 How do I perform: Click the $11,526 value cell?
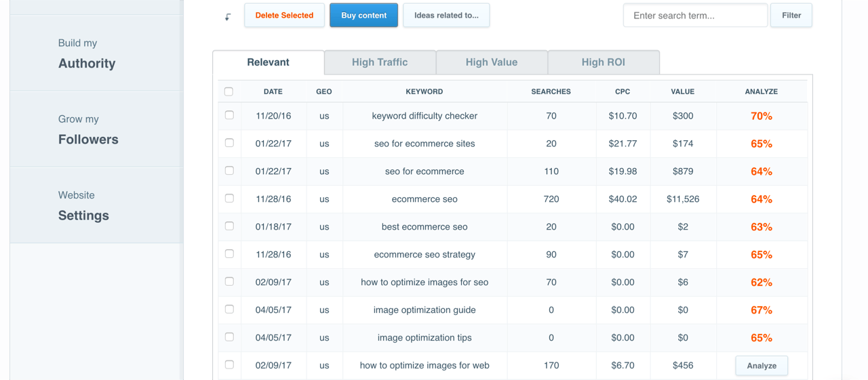683,199
